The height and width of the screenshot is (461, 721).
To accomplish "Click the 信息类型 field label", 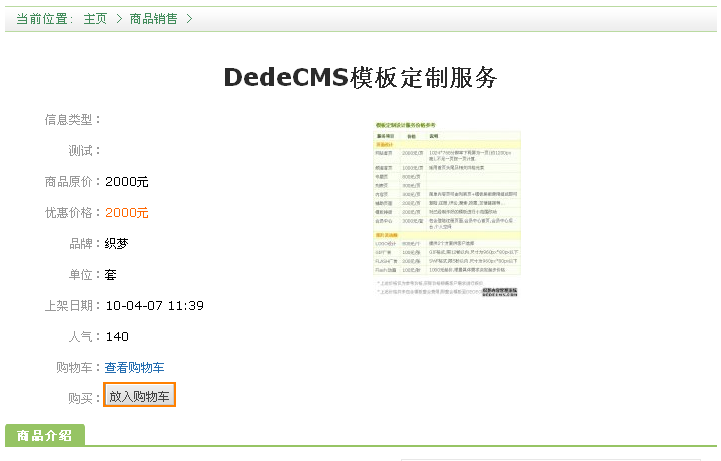I will [73, 120].
